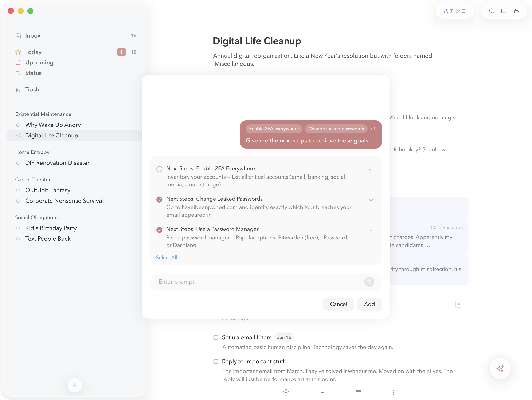Click the plus-square icon in bottom toolbar
Viewport: 532px width, 400px height.
click(322, 392)
